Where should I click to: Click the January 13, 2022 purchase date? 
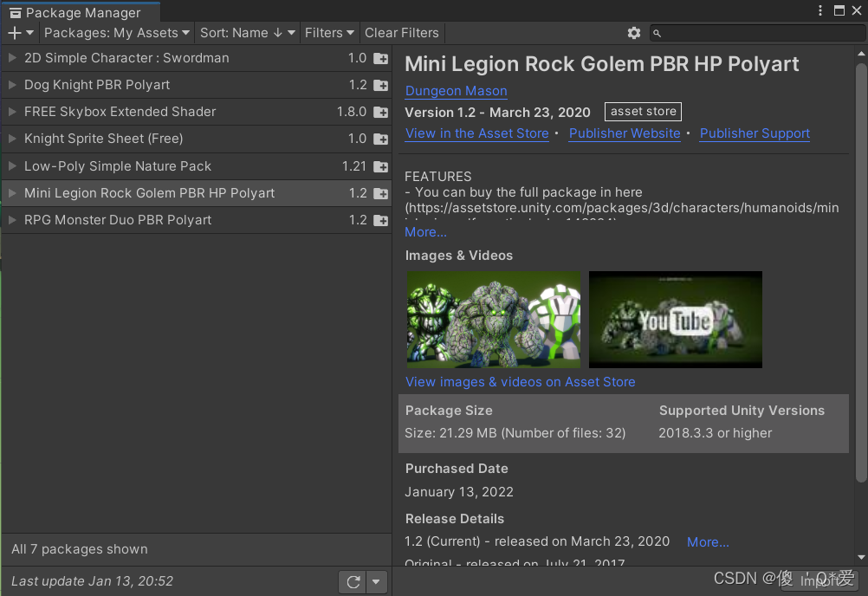click(459, 492)
